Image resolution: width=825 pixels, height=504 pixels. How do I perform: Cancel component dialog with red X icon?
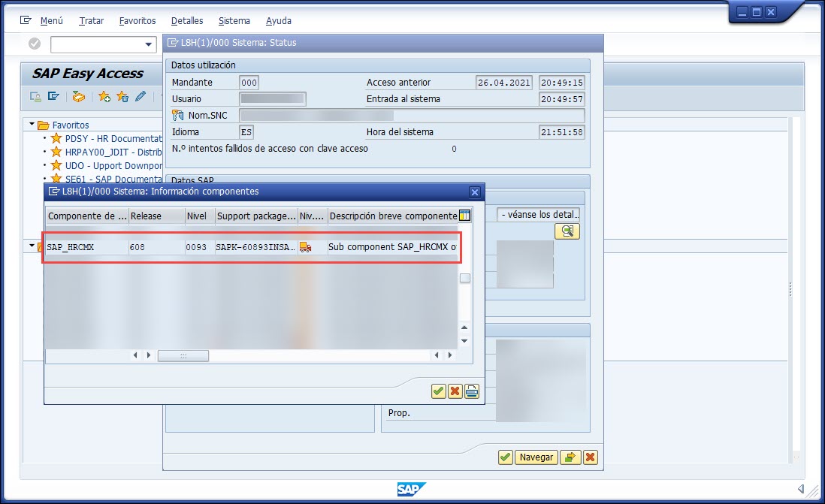pos(455,391)
